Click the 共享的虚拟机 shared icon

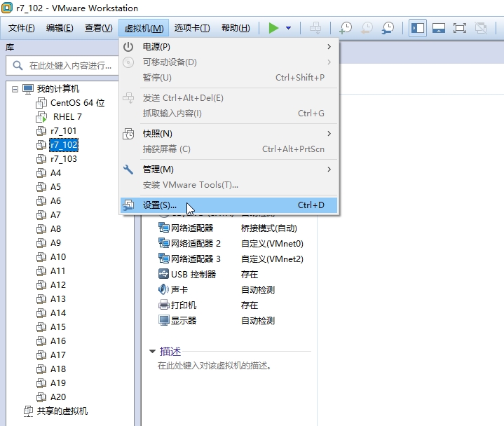pos(28,411)
